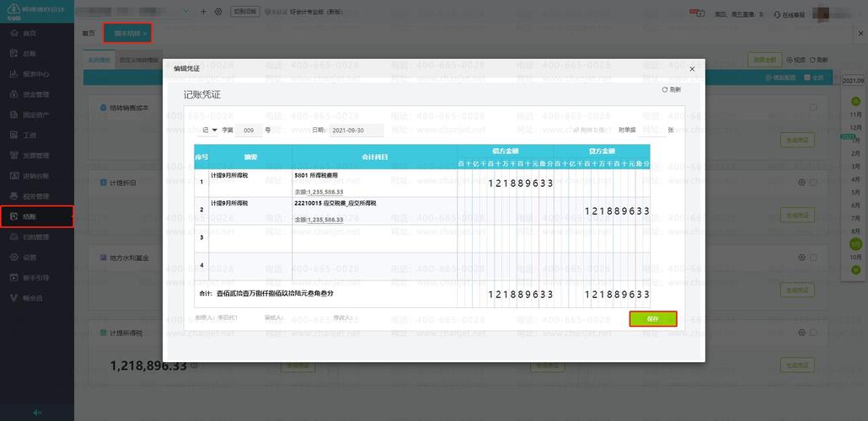Open 视频 on the background page toolbar

click(x=796, y=59)
